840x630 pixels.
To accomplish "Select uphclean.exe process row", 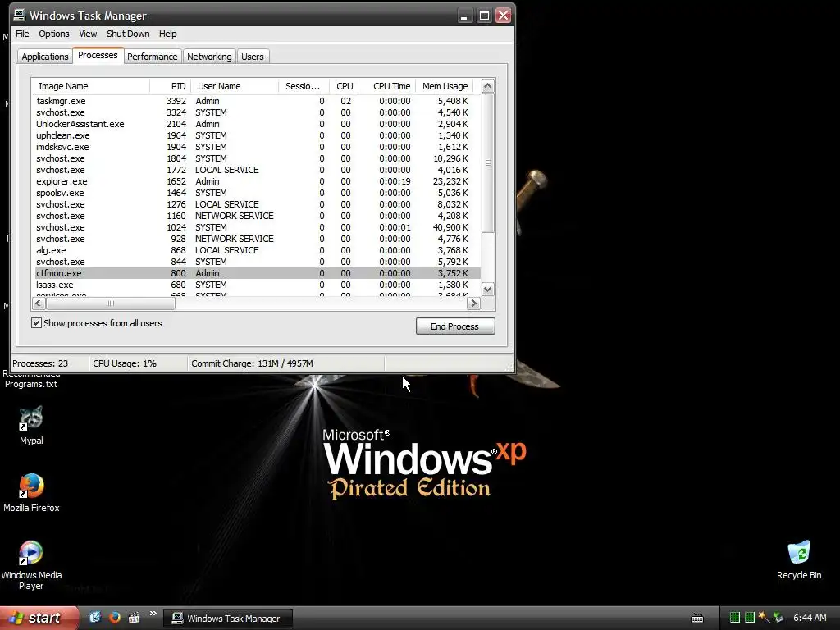I will (256, 135).
